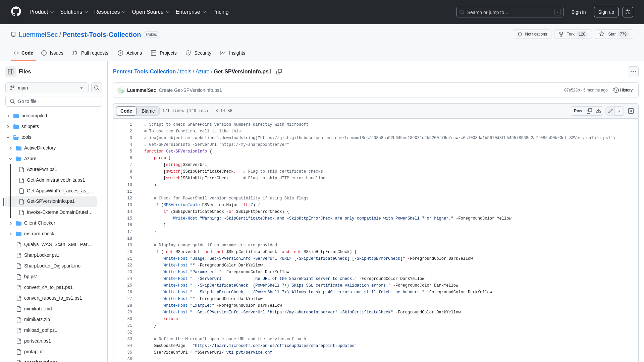Open the GitHub homepage logo
644x362 pixels.
point(16,12)
